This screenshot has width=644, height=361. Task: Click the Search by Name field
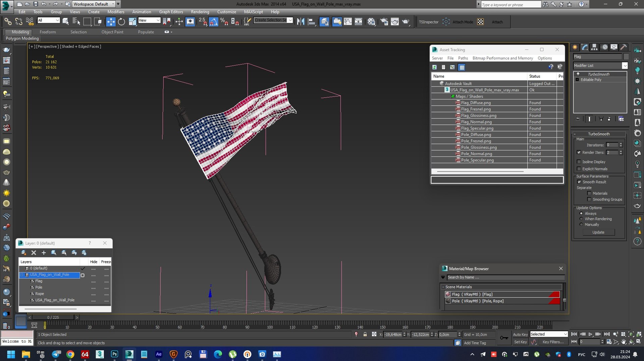[505, 277]
